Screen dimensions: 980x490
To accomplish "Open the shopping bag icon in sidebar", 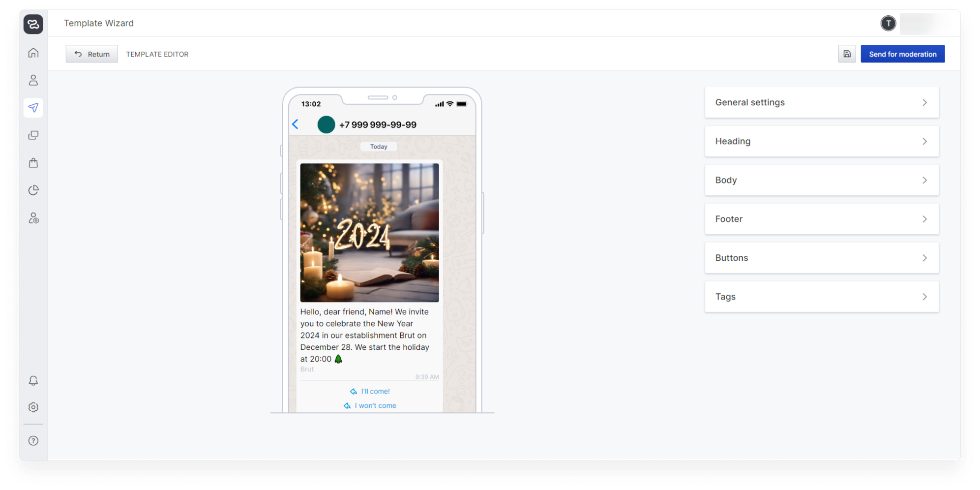I will point(33,163).
